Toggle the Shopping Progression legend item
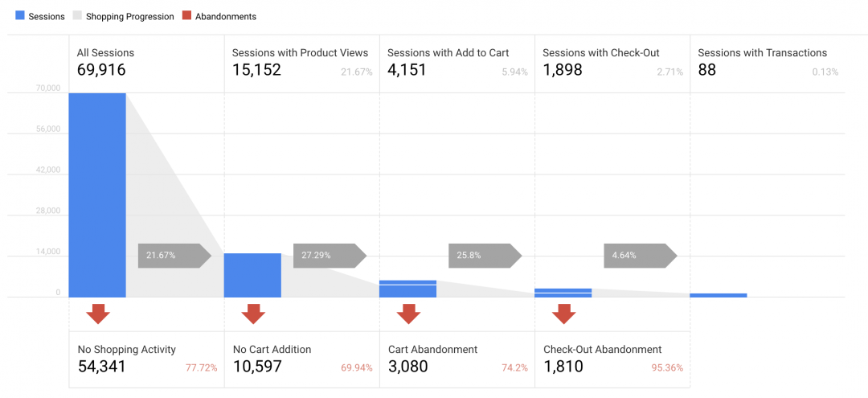The image size is (868, 398). [124, 16]
